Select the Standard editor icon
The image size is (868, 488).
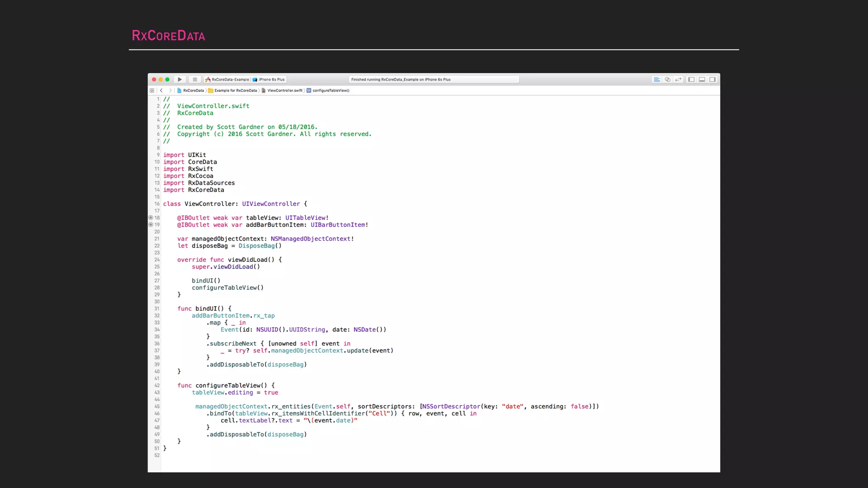(657, 80)
